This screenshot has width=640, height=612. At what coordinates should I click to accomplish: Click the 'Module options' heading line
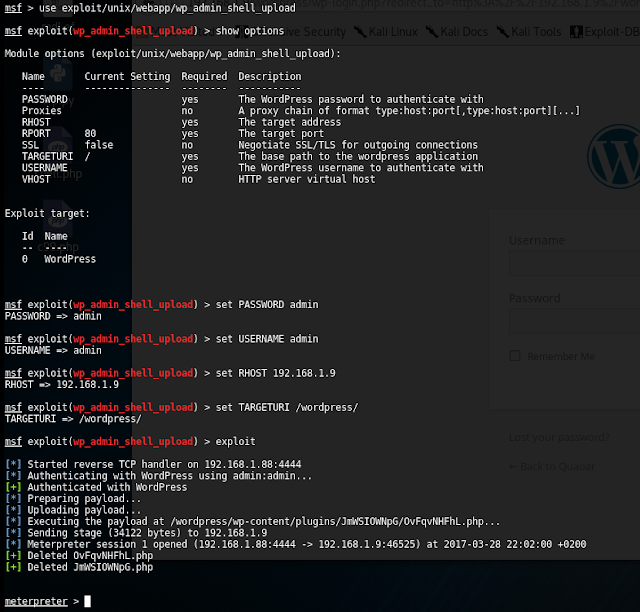[x=173, y=53]
